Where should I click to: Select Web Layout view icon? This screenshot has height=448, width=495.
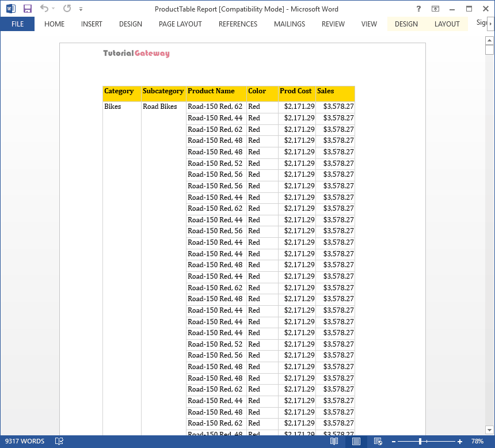click(378, 442)
